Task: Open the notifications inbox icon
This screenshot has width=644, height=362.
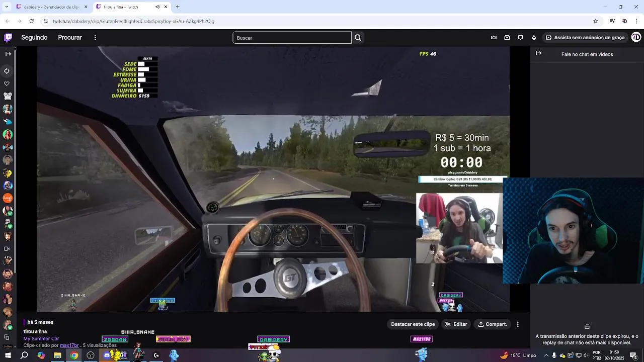Action: (x=507, y=37)
